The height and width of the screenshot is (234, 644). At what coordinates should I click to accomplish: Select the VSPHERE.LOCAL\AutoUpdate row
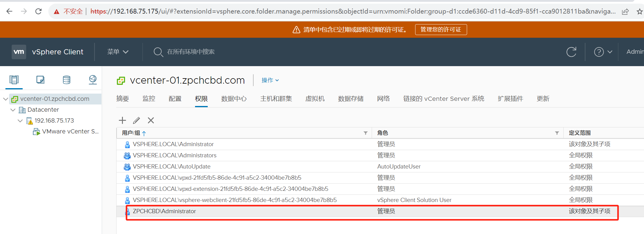click(x=380, y=167)
